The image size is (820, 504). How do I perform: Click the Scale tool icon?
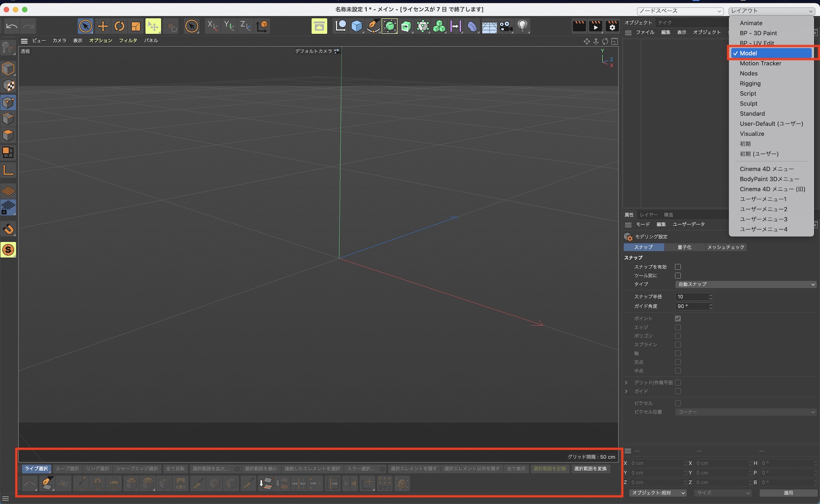[x=136, y=27]
